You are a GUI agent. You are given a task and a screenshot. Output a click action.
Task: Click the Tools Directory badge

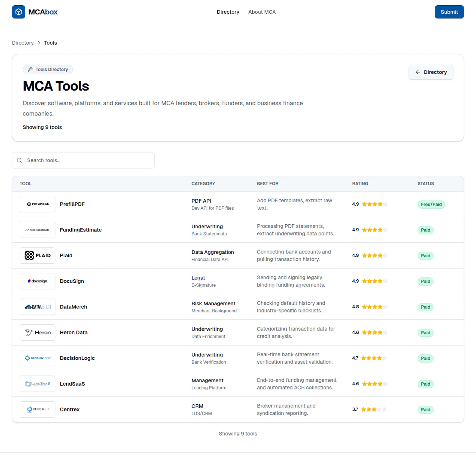coord(48,69)
